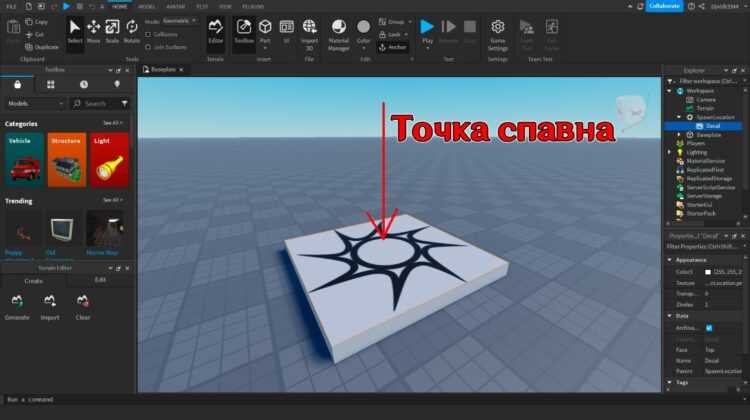Click See All next to Categories

click(113, 123)
